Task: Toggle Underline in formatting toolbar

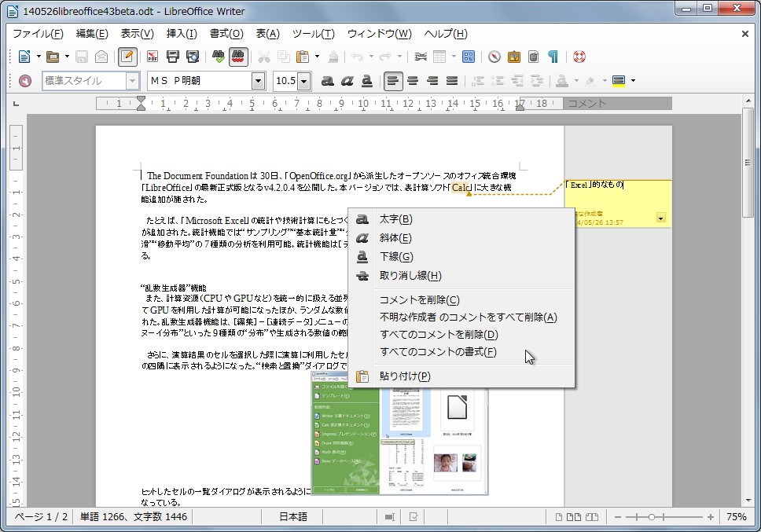Action: pyautogui.click(x=367, y=81)
